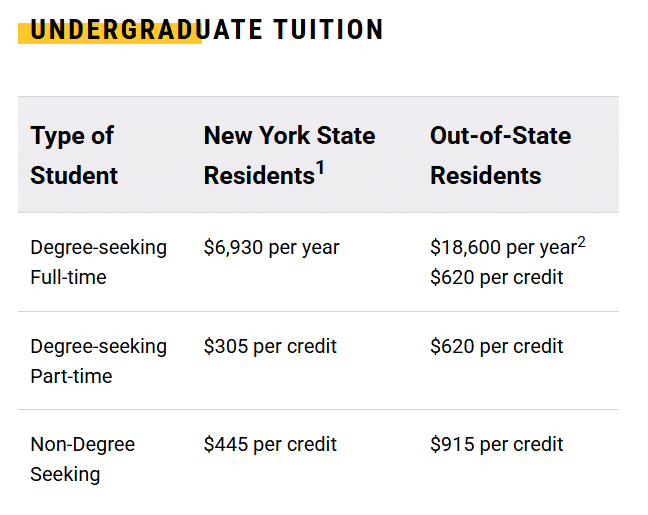
Task: Click 'Residents' under New York State header
Action: coord(259,175)
